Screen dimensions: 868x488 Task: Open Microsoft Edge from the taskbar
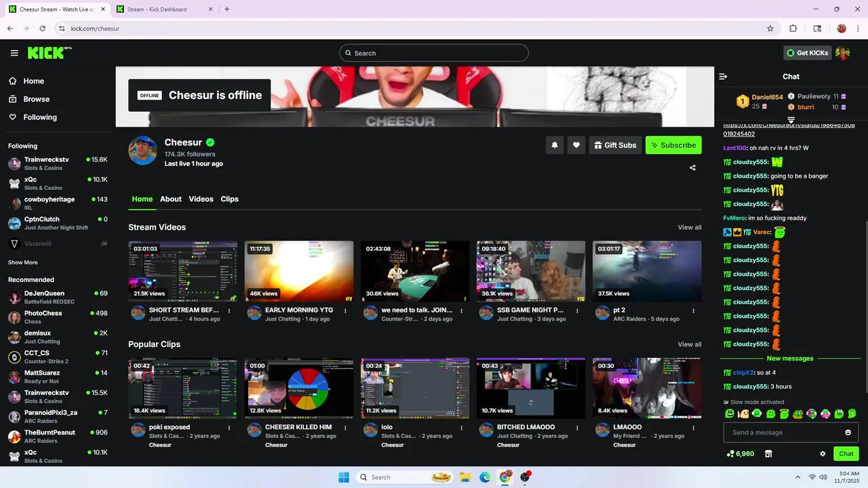click(x=485, y=477)
